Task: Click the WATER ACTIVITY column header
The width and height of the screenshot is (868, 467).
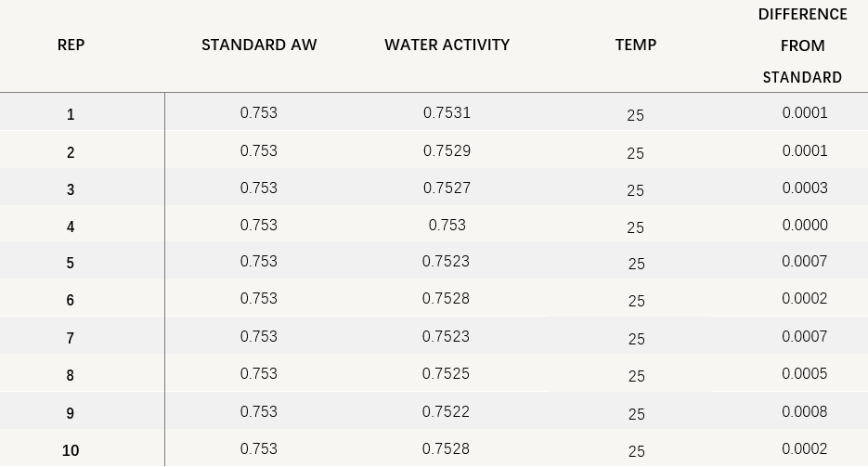Action: [447, 45]
